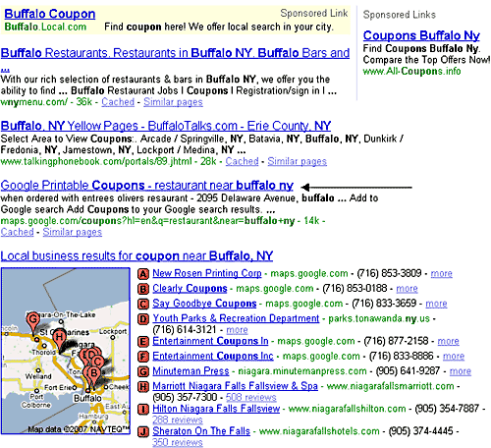Open Local business results for coupon heading

tap(136, 255)
